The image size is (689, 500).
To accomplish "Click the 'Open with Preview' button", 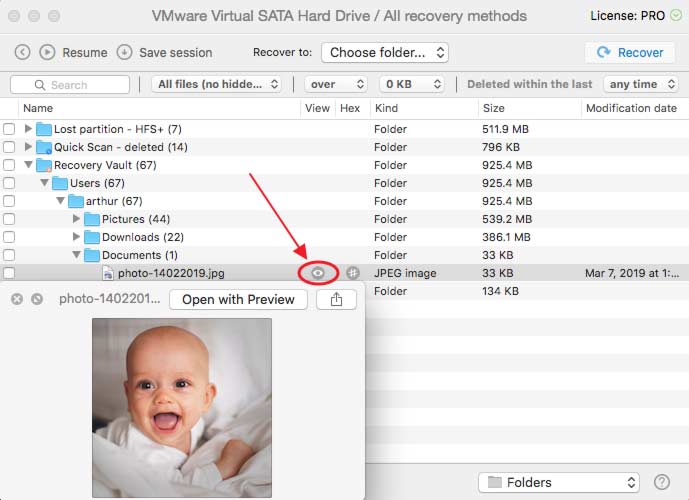I will click(x=238, y=300).
